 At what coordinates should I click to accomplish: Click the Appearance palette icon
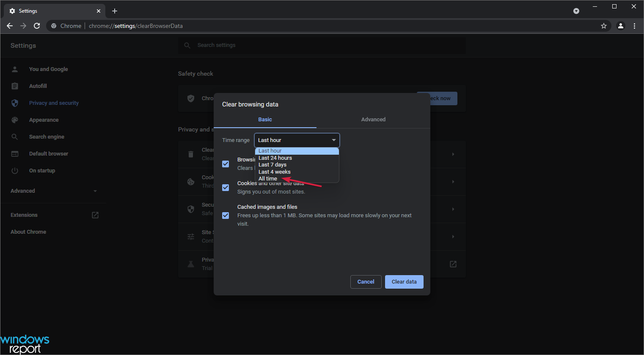[15, 120]
